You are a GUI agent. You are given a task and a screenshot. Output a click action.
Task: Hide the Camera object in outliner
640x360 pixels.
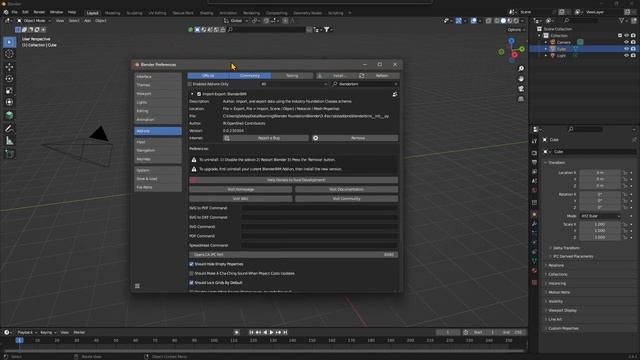(627, 42)
